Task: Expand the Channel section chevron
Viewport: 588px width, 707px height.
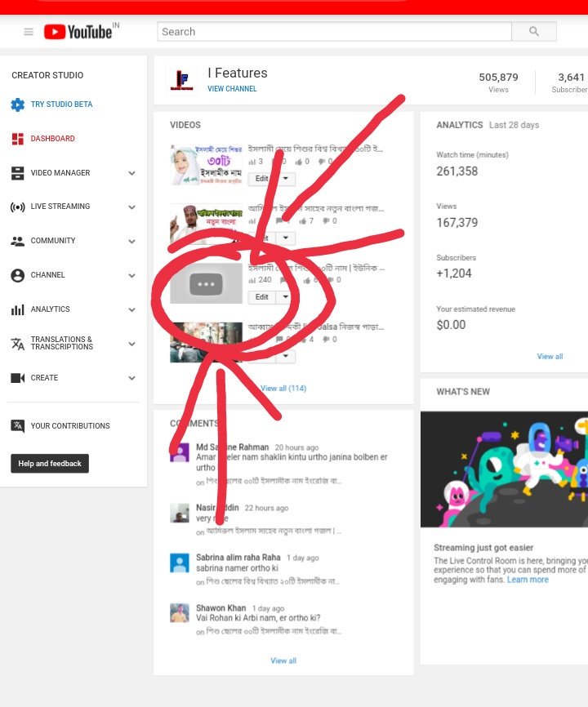Action: coord(131,275)
